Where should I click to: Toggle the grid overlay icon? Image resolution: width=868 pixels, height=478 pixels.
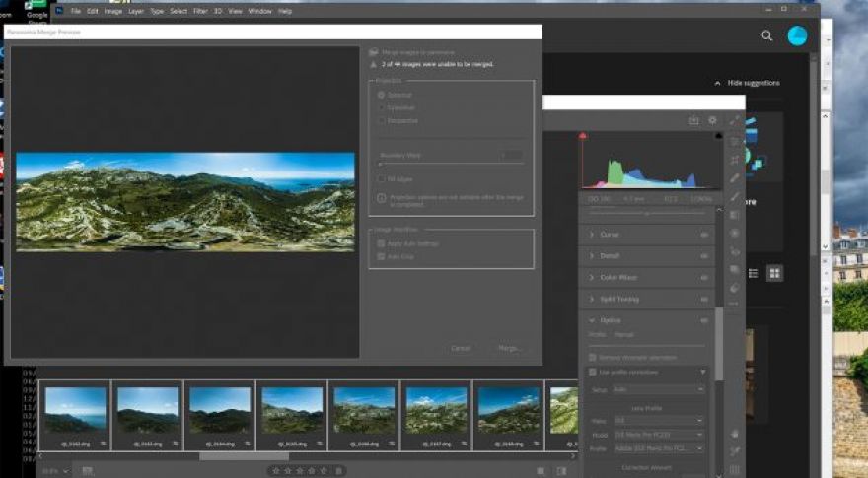735,470
